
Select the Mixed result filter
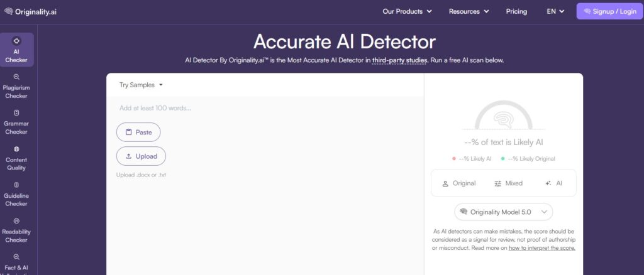pyautogui.click(x=508, y=183)
